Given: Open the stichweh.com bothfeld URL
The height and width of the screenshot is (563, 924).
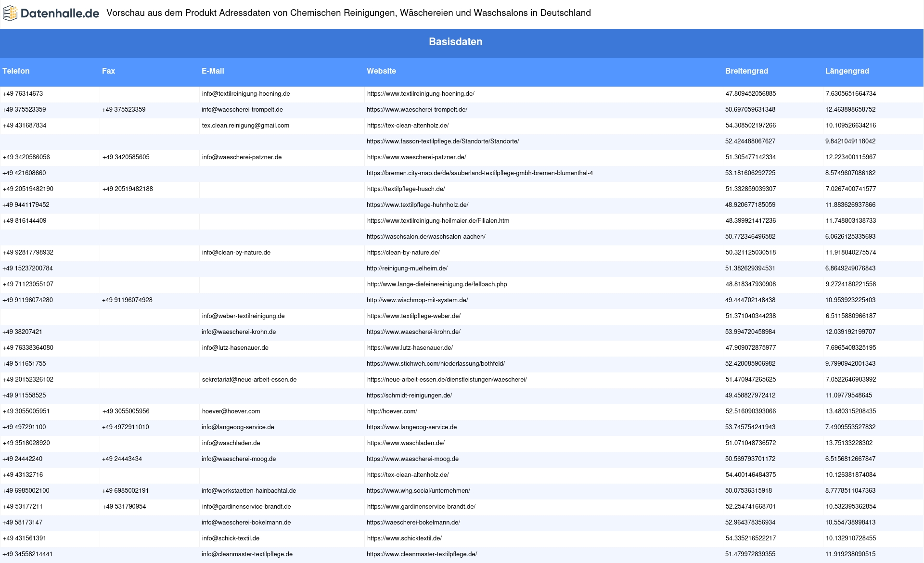Looking at the screenshot, I should tap(436, 364).
